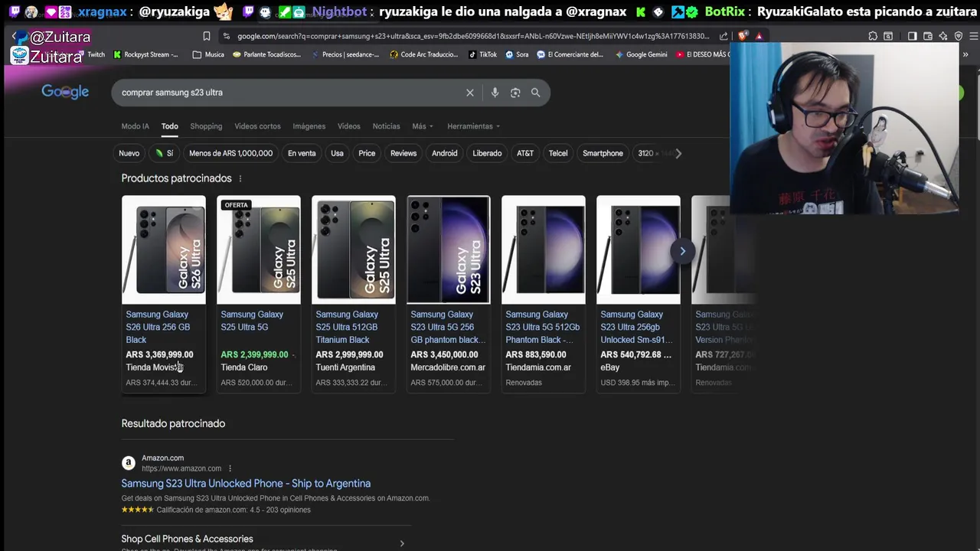Viewport: 980px width, 551px height.
Task: Toggle the Price filter chip
Action: 367,153
